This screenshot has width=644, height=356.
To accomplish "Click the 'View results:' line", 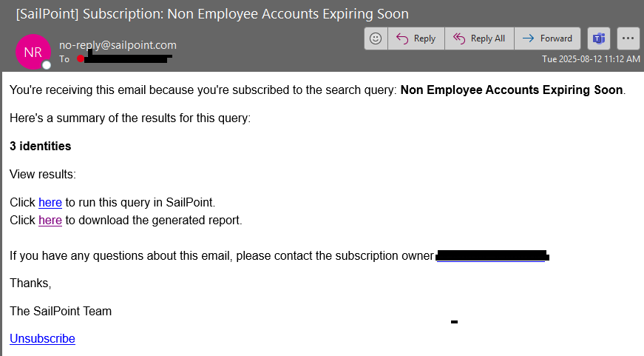I will point(43,175).
